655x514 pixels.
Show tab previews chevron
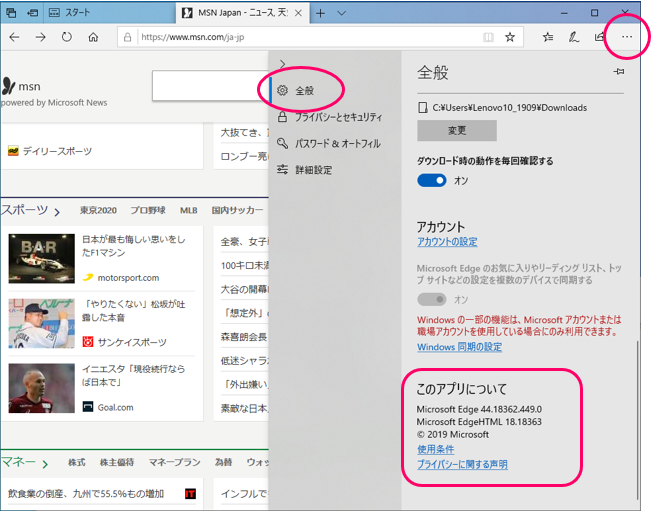pos(341,13)
